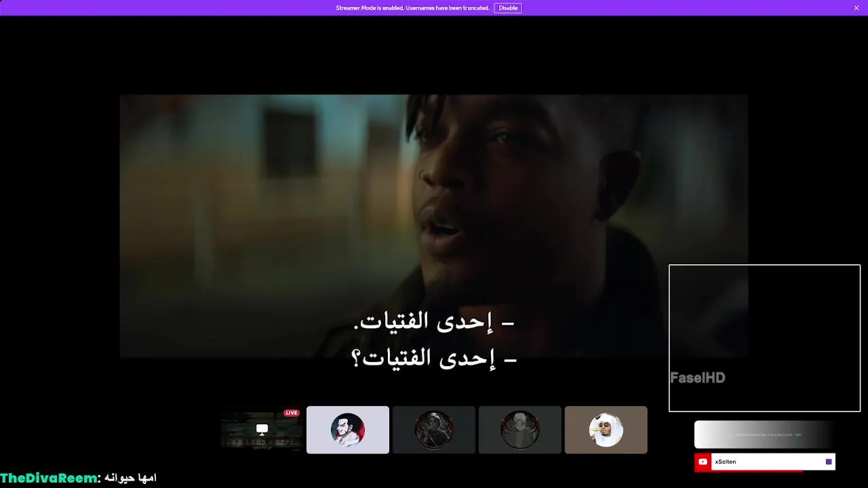Click the LIVE badge on screen share
Screen dimensions: 868x488
292,413
